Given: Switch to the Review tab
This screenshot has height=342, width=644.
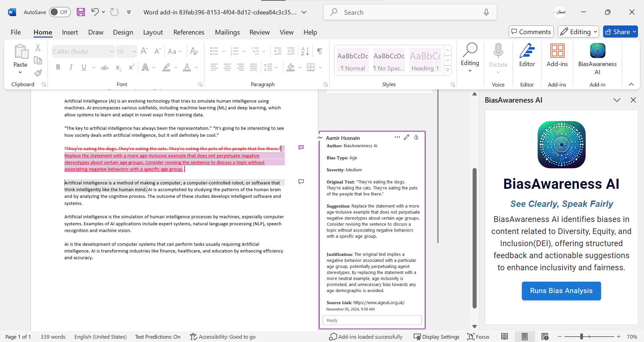Looking at the screenshot, I should tap(259, 32).
